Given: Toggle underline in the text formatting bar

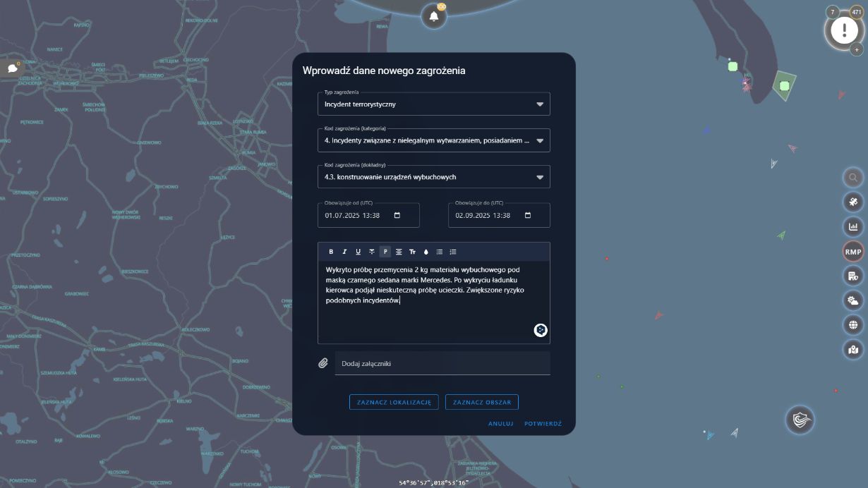Looking at the screenshot, I should 357,251.
